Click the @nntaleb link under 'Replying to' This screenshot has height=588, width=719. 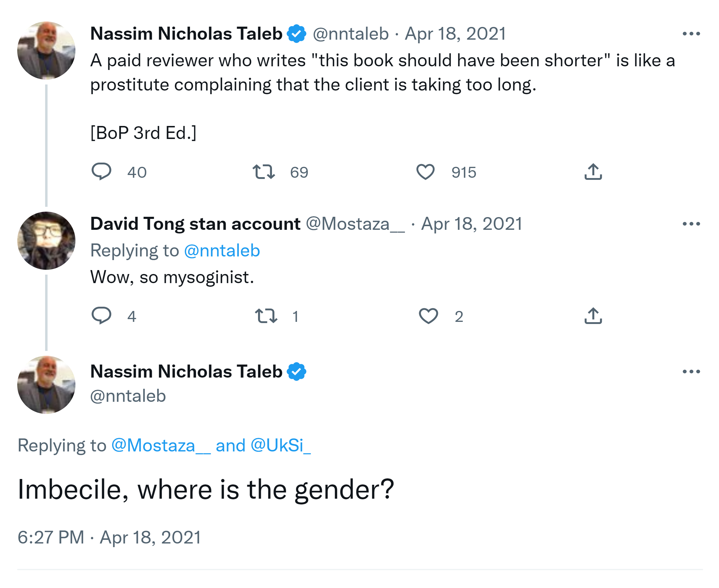coord(222,251)
